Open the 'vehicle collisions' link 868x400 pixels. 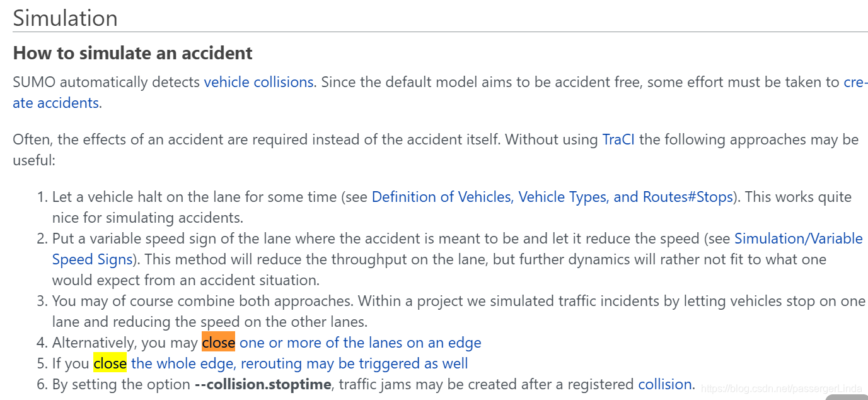click(x=258, y=82)
